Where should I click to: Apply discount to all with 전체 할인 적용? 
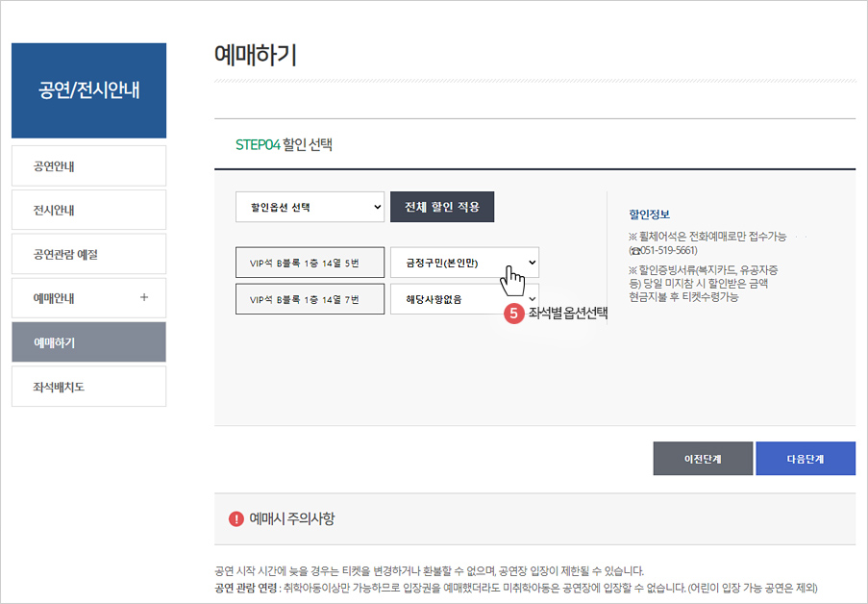442,207
